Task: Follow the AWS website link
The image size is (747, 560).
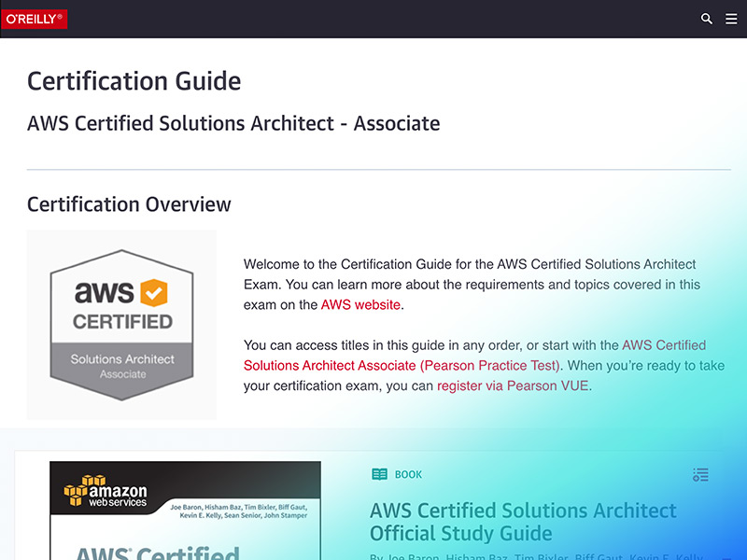Action: 360,305
